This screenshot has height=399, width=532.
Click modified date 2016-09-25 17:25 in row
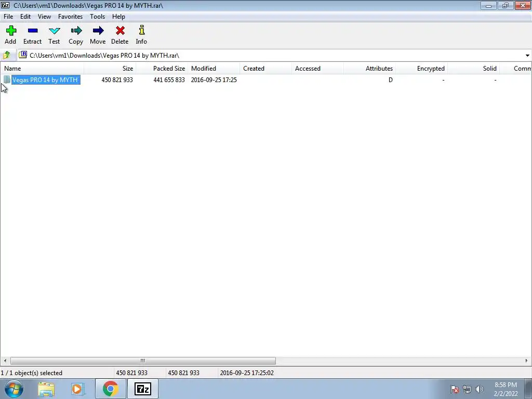[214, 79]
